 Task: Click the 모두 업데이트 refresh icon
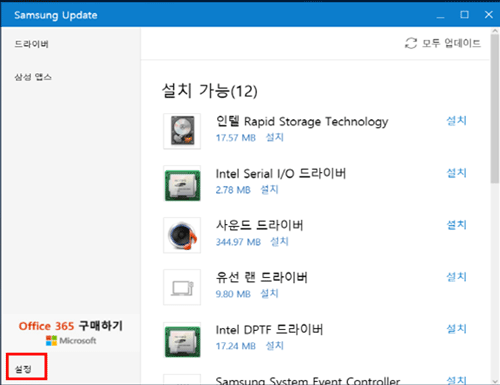pyautogui.click(x=411, y=43)
